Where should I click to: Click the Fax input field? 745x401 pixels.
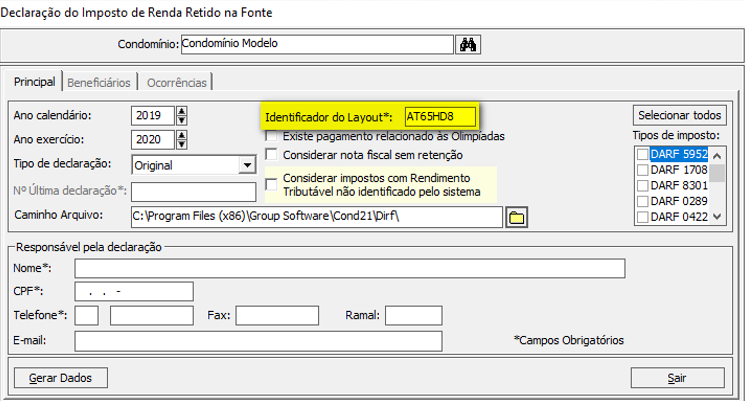(277, 315)
